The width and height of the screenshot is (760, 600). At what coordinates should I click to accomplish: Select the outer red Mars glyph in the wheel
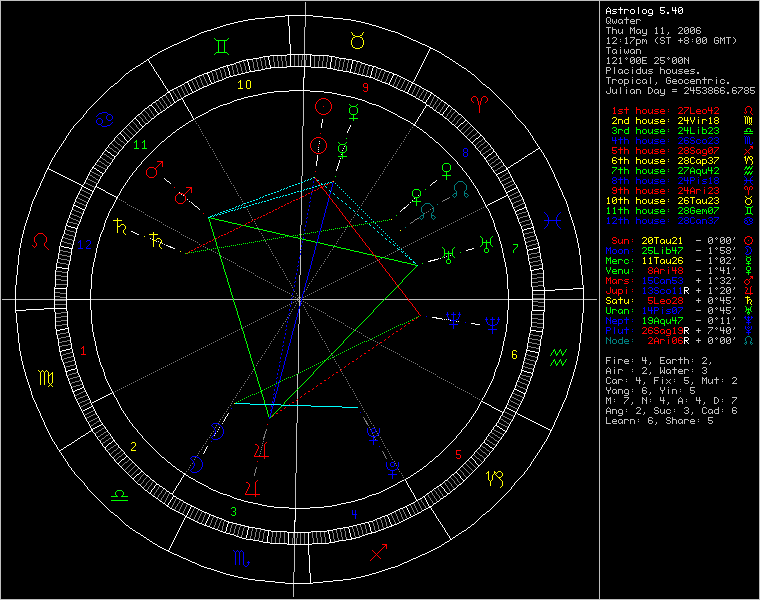[x=155, y=170]
